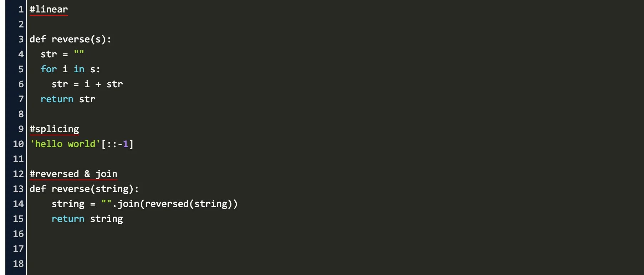The width and height of the screenshot is (644, 275).
Task: Place cursor on empty line 16
Action: [x=335, y=234]
